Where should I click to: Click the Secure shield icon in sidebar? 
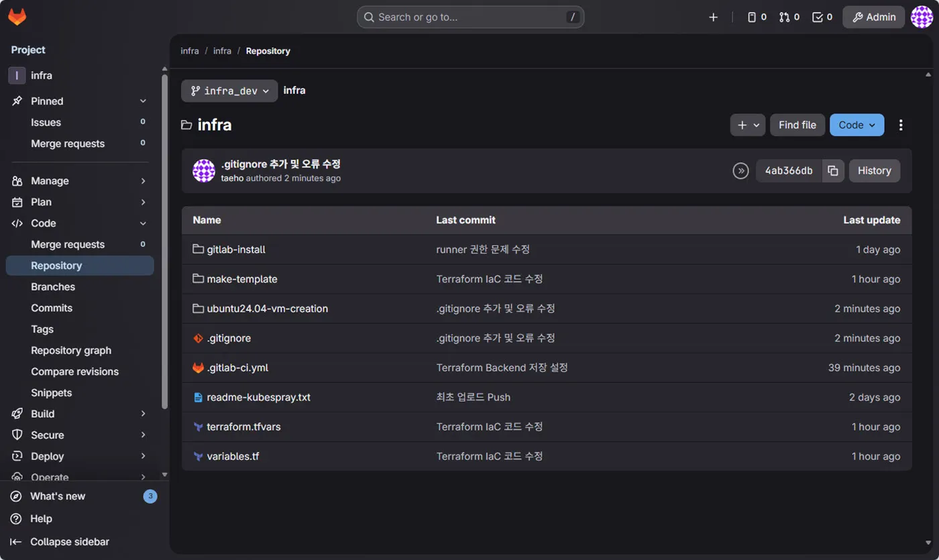click(17, 435)
